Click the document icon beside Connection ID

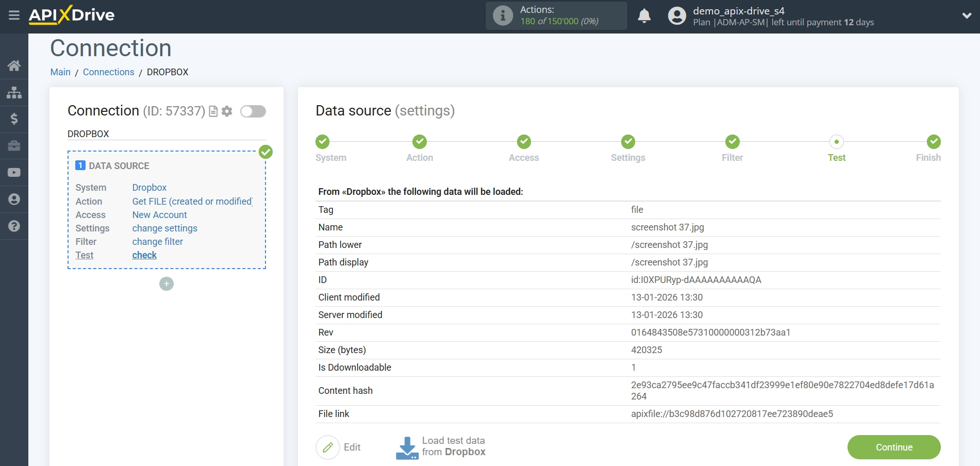coord(212,111)
